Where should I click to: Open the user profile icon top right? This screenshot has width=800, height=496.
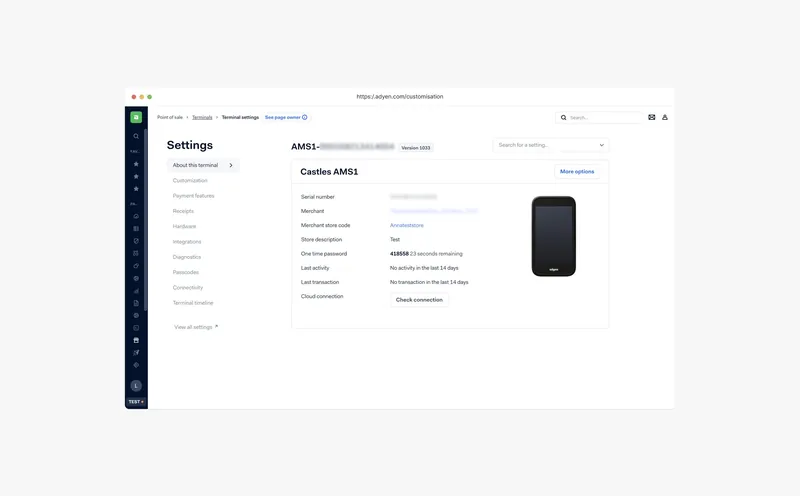point(665,117)
